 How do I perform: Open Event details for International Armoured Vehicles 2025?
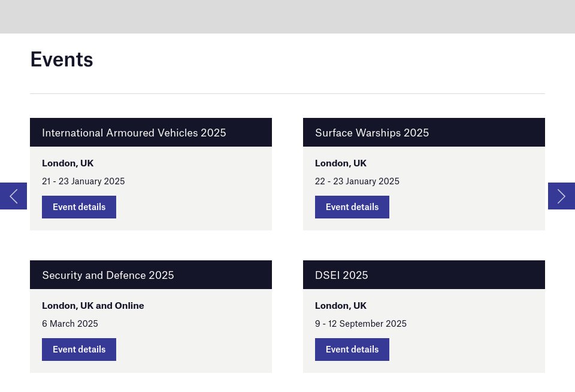[78, 206]
